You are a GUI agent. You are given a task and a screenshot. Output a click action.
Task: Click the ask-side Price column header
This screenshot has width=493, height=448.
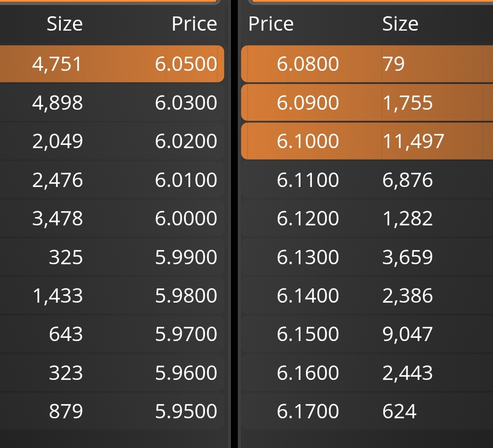[x=271, y=24]
